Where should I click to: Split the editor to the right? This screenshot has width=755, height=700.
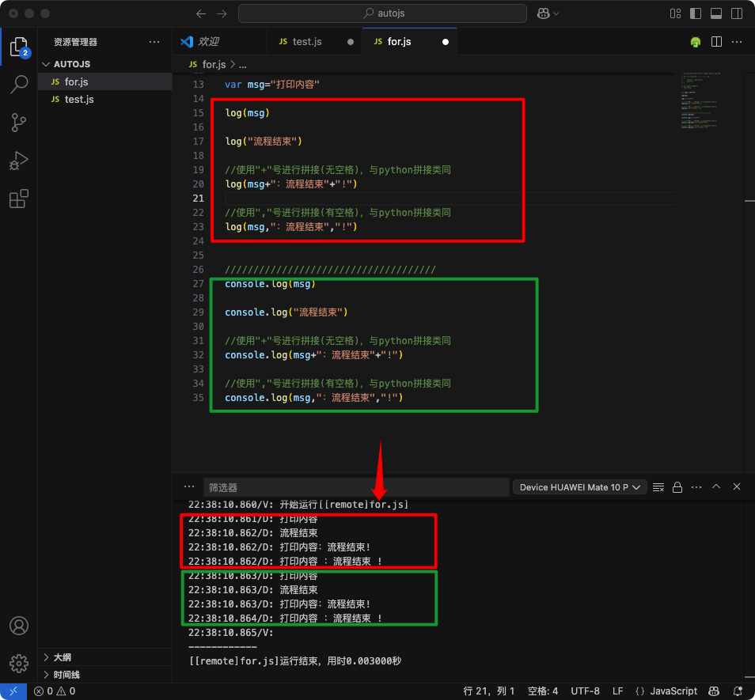coord(716,42)
